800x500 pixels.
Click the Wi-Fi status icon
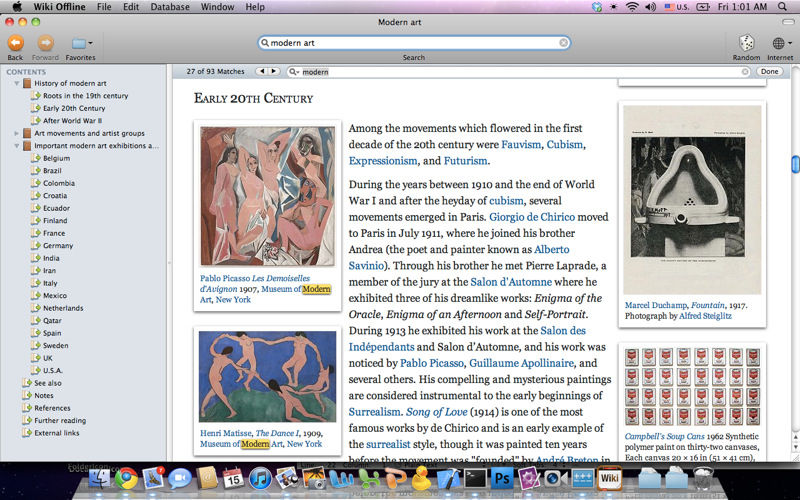(632, 7)
